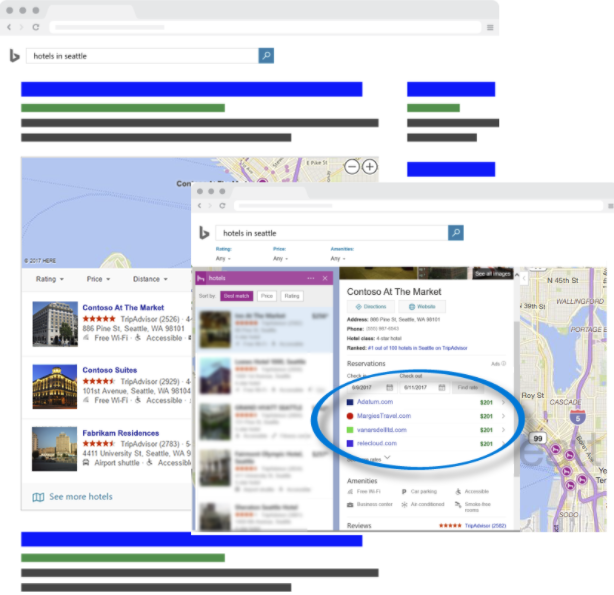The height and width of the screenshot is (595, 614).
Task: Open the Amenities Any dropdown
Action: tap(337, 257)
